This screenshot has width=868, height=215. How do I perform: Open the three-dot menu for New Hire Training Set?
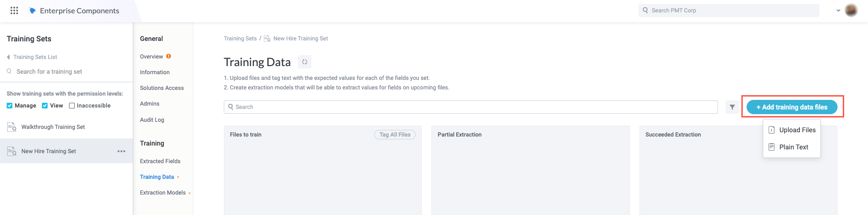[x=121, y=151]
